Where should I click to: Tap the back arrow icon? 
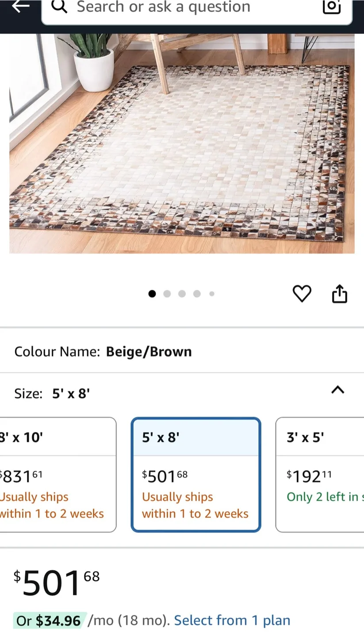20,7
